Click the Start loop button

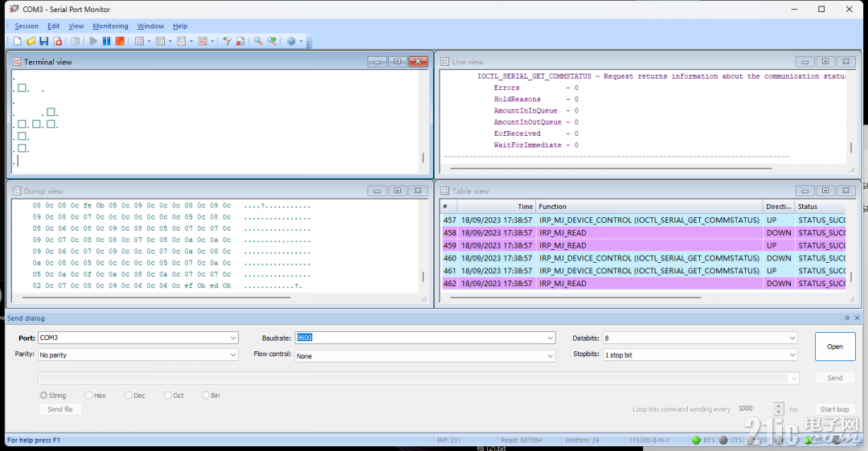tap(834, 409)
